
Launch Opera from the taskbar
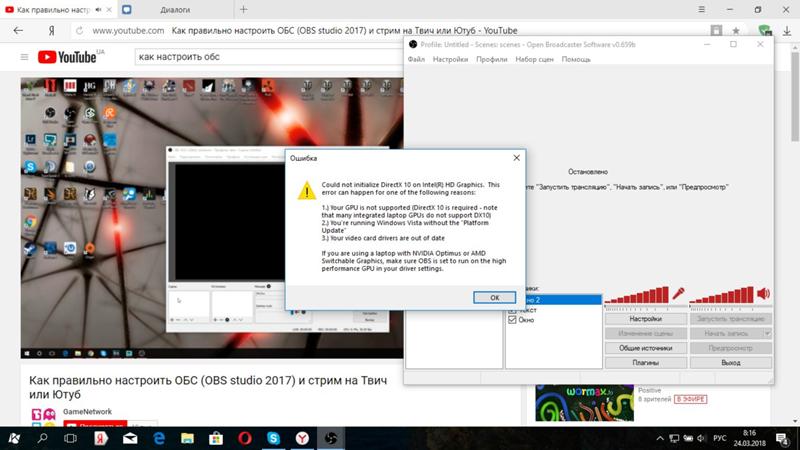point(244,438)
